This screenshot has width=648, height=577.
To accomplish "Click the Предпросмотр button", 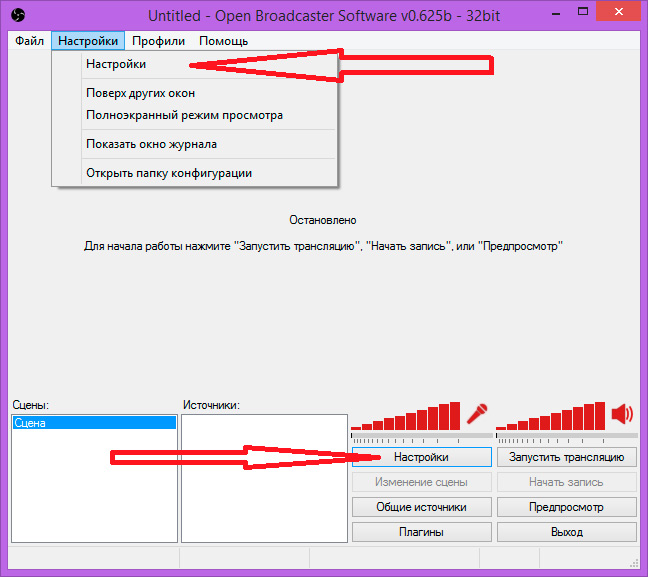I will click(x=567, y=507).
